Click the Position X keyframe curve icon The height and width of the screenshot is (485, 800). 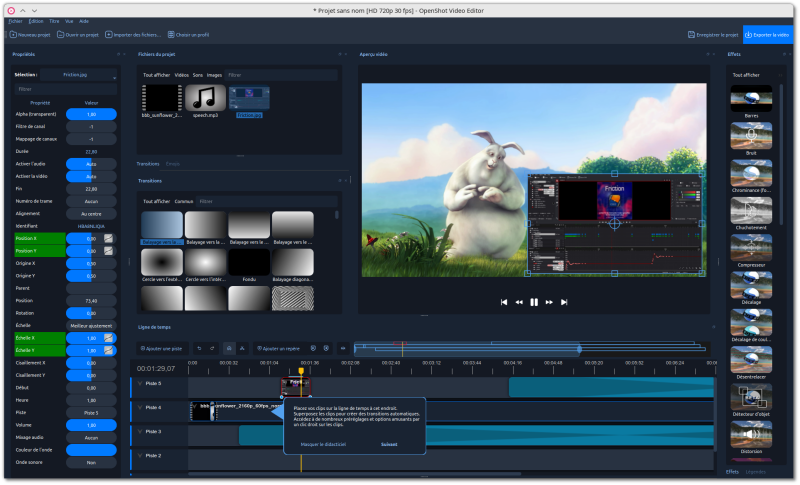[108, 239]
